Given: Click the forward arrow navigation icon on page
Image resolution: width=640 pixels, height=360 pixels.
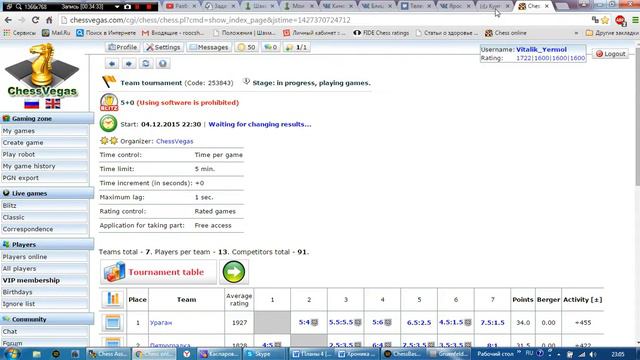Looking at the screenshot, I should pyautogui.click(x=129, y=64).
